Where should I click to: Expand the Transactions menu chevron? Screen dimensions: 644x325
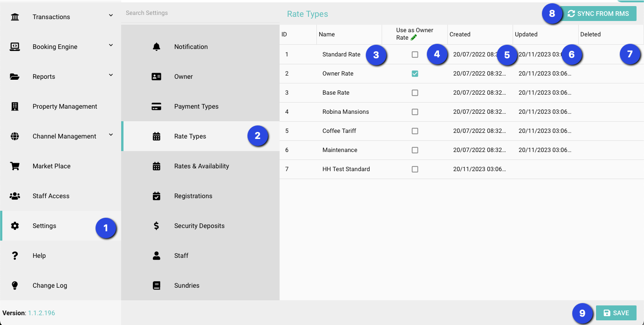(x=111, y=15)
